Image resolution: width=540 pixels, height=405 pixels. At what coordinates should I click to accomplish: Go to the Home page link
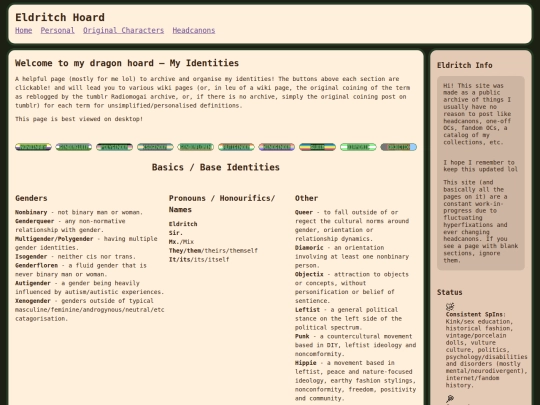coord(23,30)
